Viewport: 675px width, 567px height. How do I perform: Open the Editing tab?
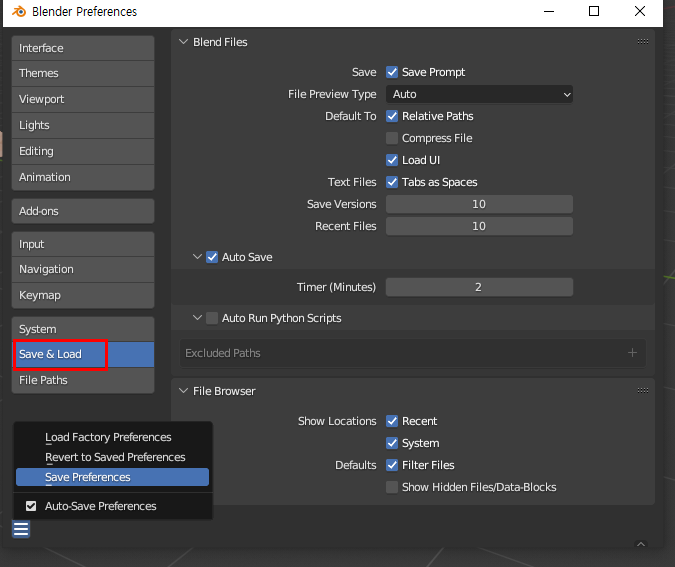83,152
